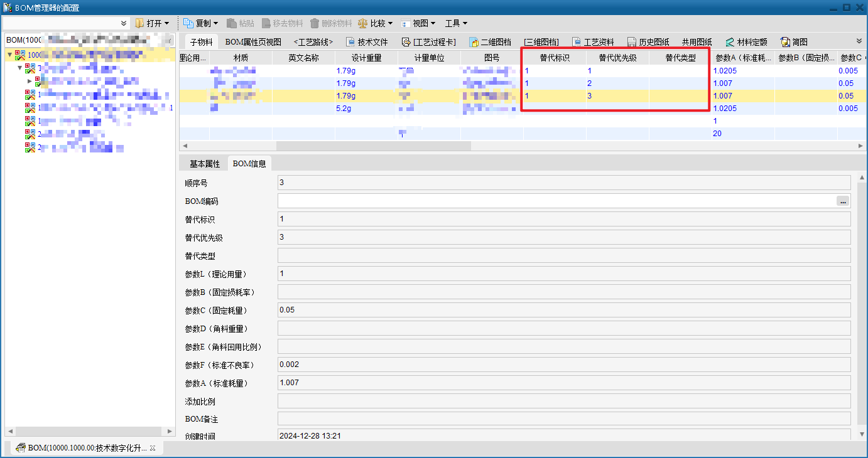Show hidden tabs with the double-chevron
The image size is (868, 458).
859,40
